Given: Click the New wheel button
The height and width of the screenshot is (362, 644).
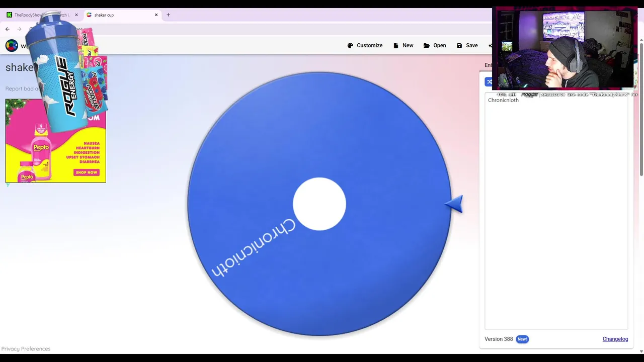Looking at the screenshot, I should 403,45.
